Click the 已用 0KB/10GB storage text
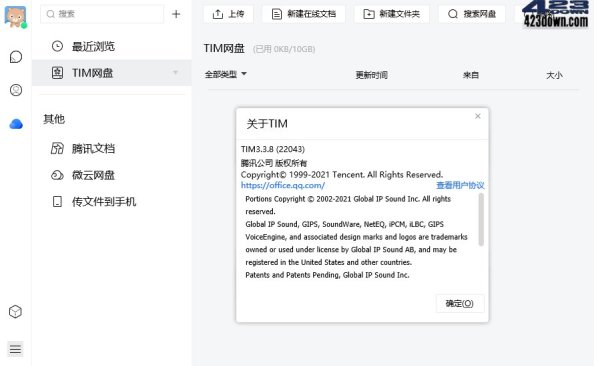 pos(284,49)
